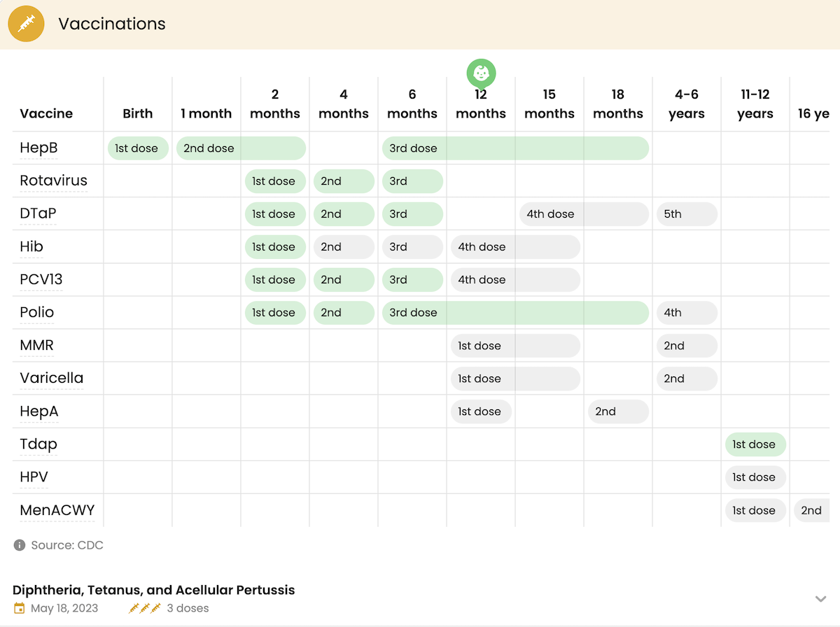
Task: Select the Tdap 1st dose pill
Action: (755, 444)
